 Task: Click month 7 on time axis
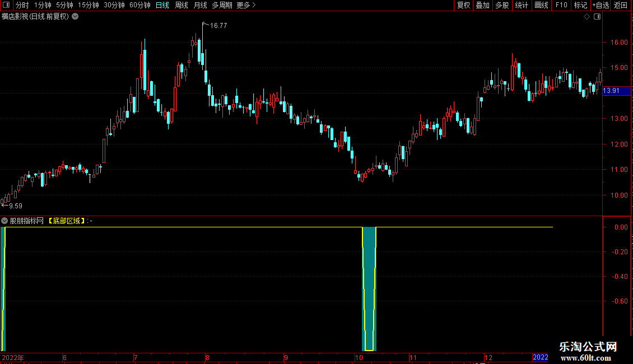pyautogui.click(x=136, y=357)
